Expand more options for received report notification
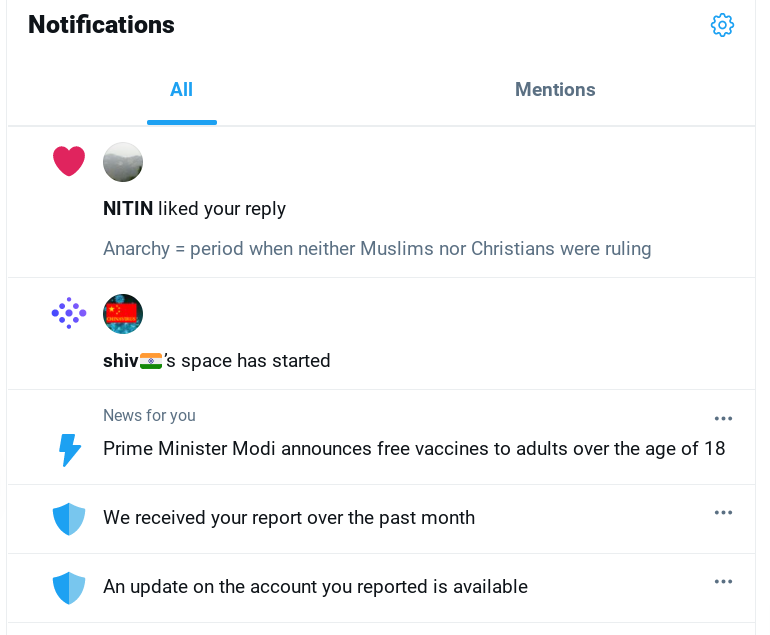Image resolution: width=770 pixels, height=635 pixels. click(723, 513)
